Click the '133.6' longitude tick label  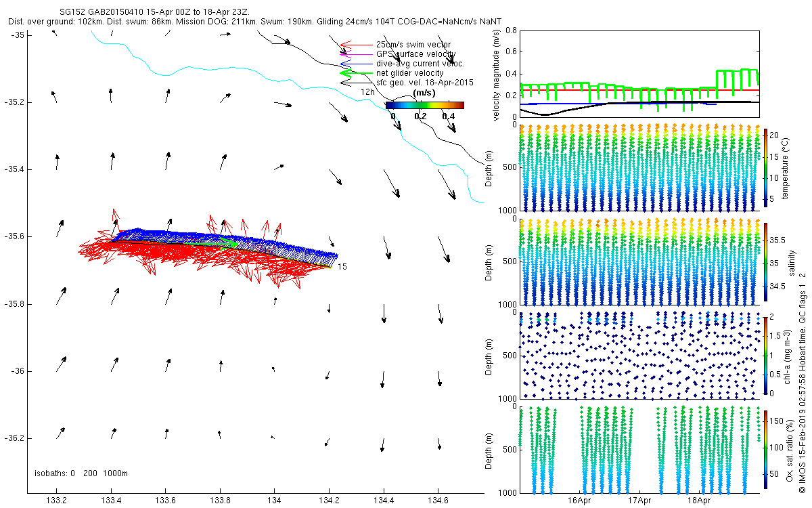[x=166, y=501]
